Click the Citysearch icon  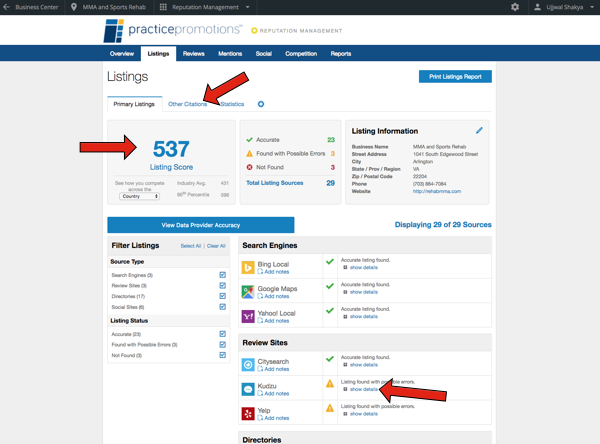(249, 365)
